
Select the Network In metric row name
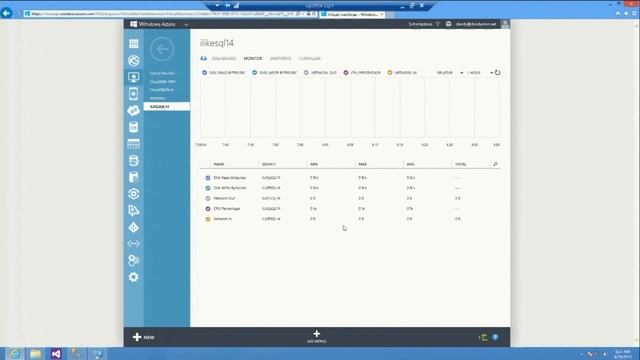pyautogui.click(x=222, y=219)
